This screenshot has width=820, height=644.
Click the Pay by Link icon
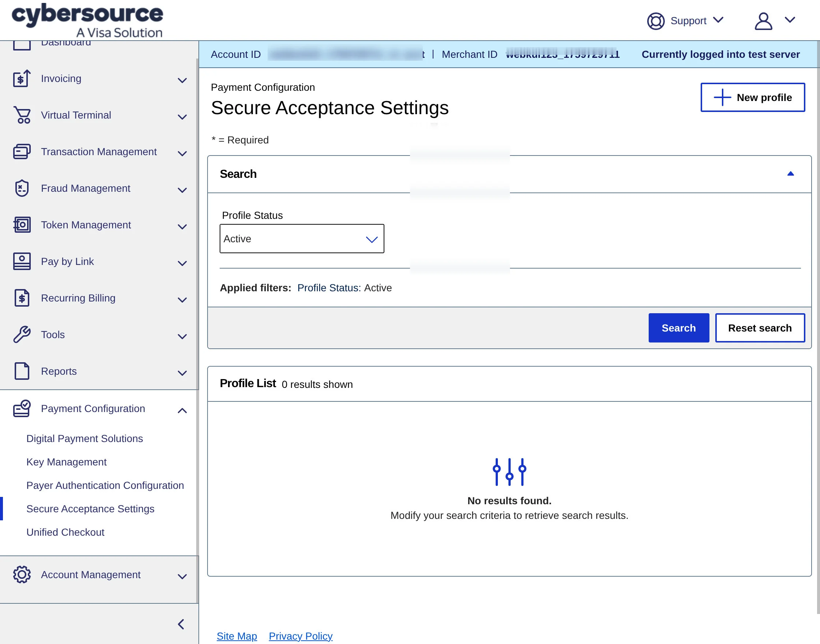click(22, 261)
